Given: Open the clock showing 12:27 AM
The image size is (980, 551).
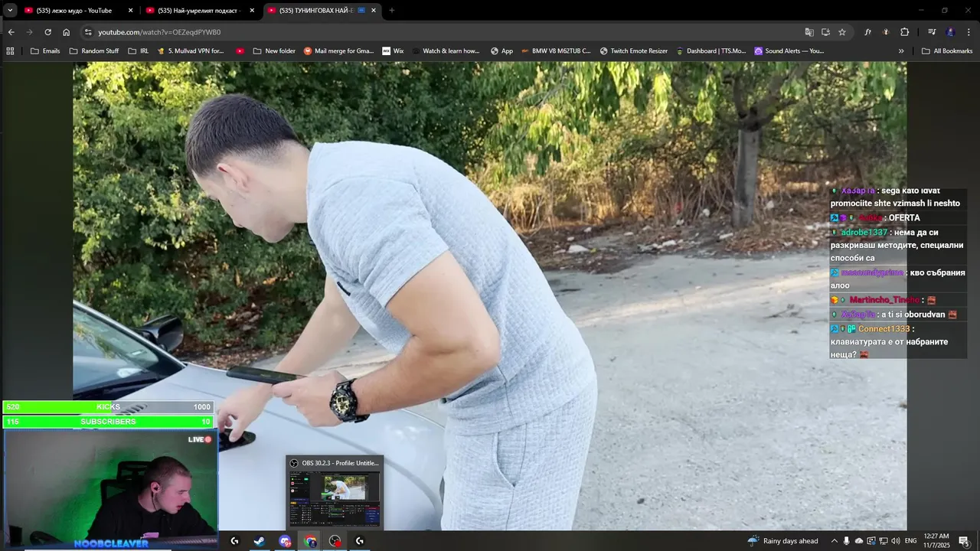Looking at the screenshot, I should [936, 541].
